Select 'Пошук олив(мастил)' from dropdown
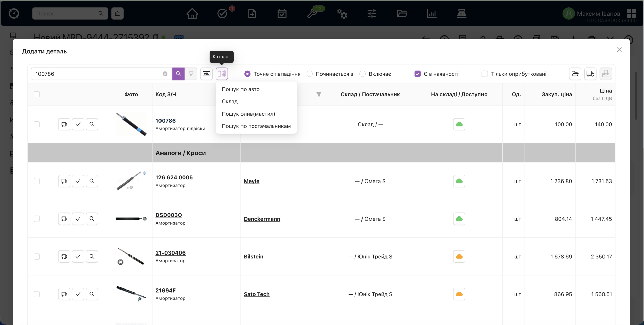Image resolution: width=644 pixels, height=325 pixels. pyautogui.click(x=248, y=114)
